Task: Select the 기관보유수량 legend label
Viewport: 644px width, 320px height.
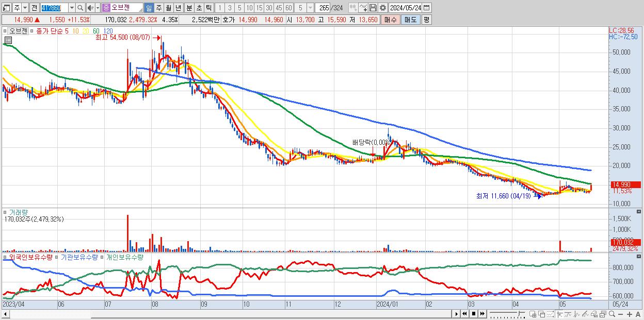Action: tap(78, 257)
